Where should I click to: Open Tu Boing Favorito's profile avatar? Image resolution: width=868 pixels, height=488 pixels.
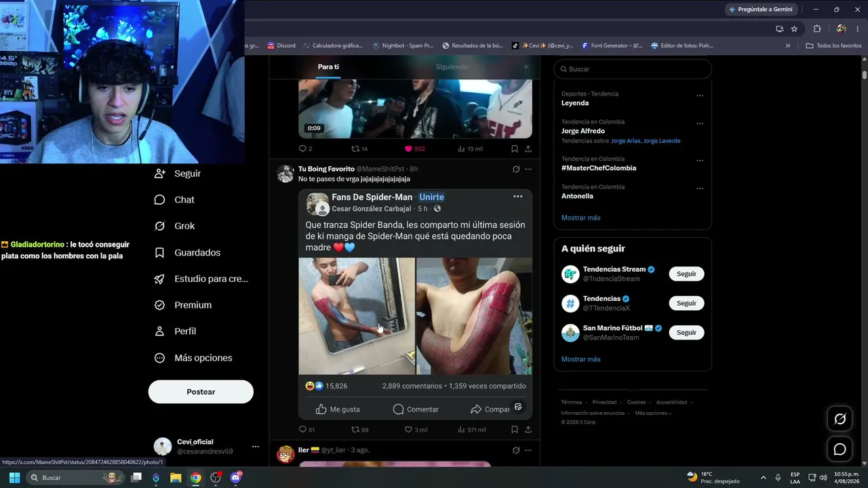[x=285, y=174]
